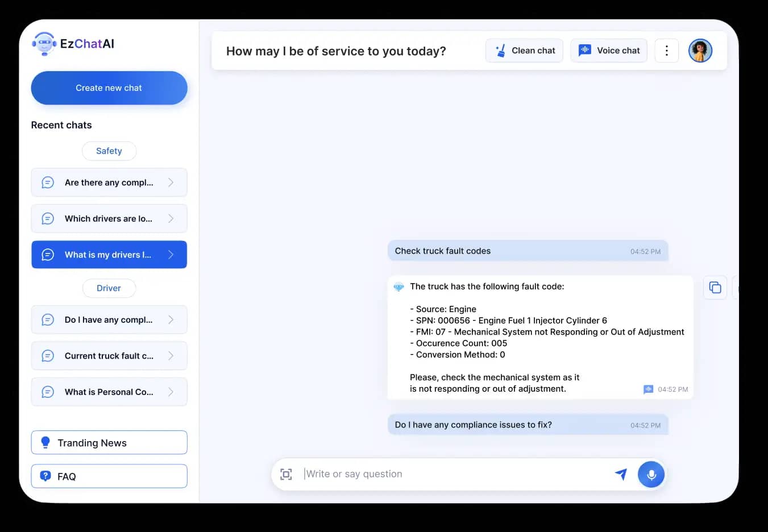The height and width of the screenshot is (532, 768).
Task: Start a Voice chat session
Action: 608,51
